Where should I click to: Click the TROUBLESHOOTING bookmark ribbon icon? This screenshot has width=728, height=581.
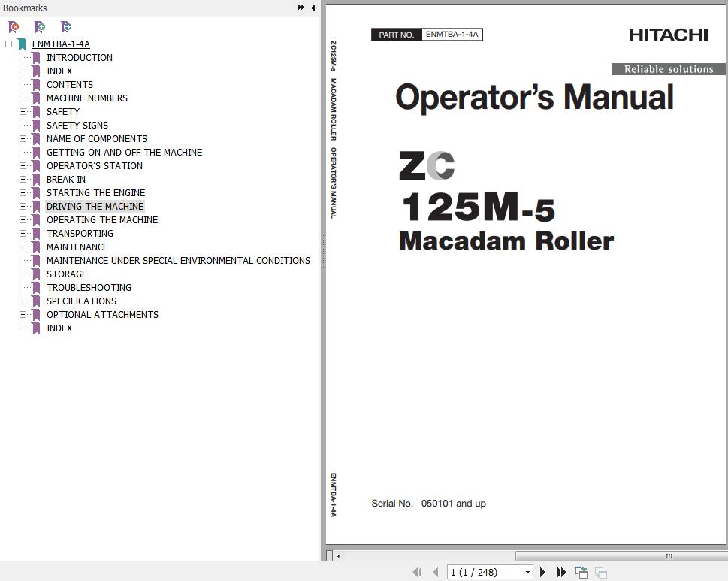pyautogui.click(x=36, y=287)
